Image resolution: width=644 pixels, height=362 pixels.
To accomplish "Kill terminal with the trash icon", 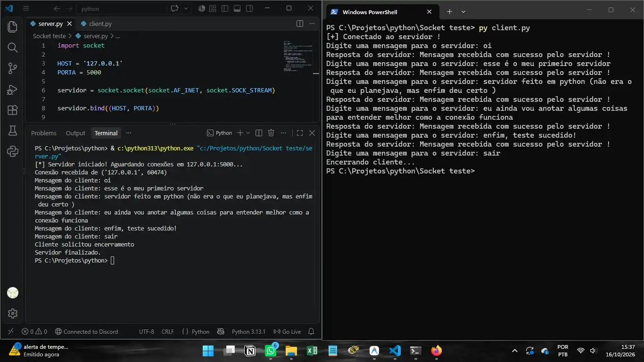I will click(271, 133).
